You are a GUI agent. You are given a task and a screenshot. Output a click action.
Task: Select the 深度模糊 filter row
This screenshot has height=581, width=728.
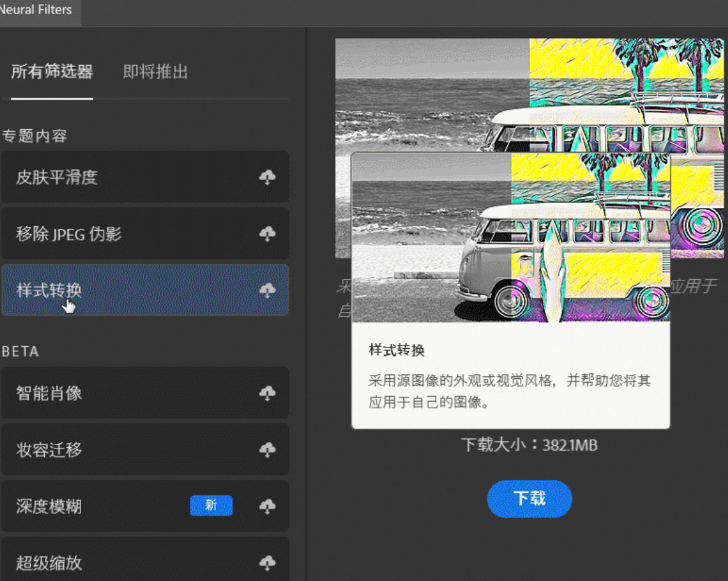coord(145,506)
